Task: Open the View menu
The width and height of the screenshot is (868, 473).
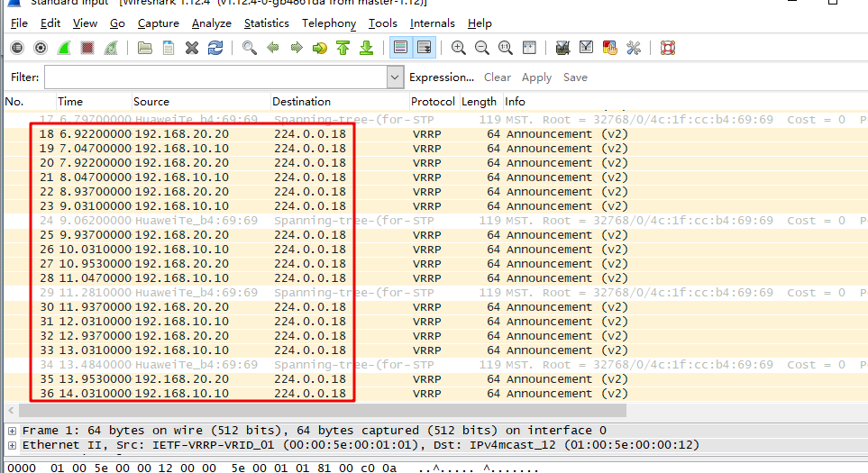Action: click(x=85, y=23)
